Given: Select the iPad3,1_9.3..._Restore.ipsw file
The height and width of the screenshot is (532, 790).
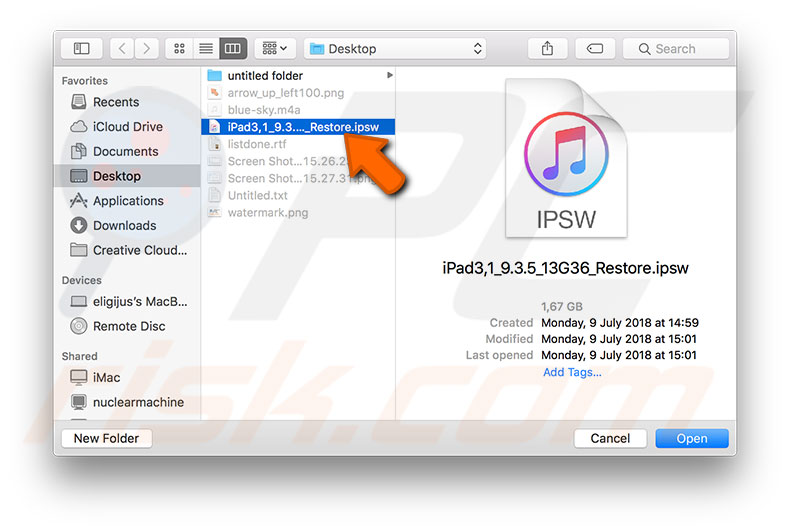Looking at the screenshot, I should coord(298,127).
